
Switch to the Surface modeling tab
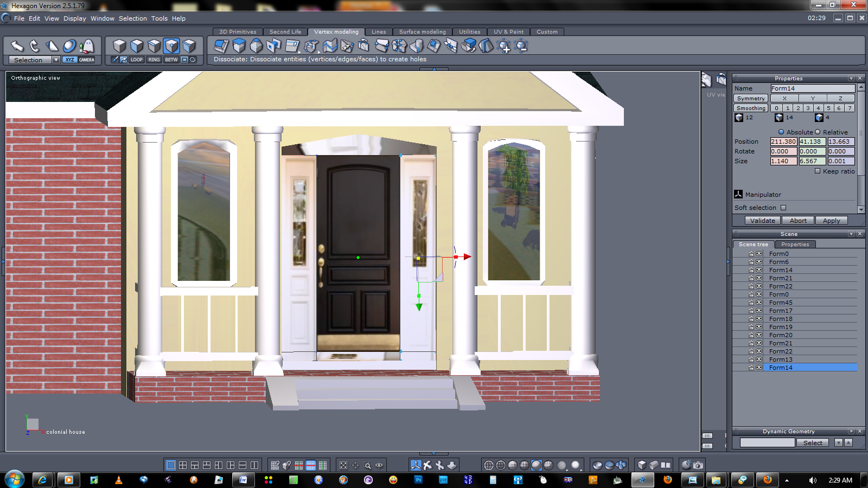(x=422, y=31)
